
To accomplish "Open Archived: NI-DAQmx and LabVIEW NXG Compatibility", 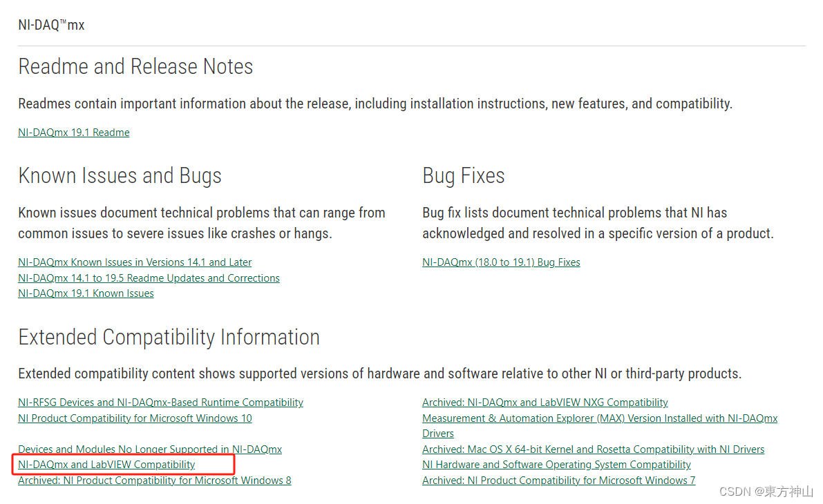I will click(x=545, y=403).
